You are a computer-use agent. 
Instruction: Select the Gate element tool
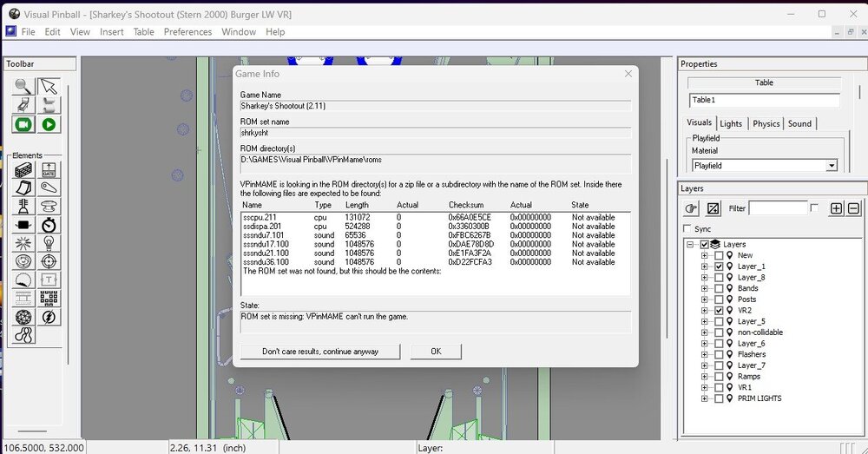point(49,169)
